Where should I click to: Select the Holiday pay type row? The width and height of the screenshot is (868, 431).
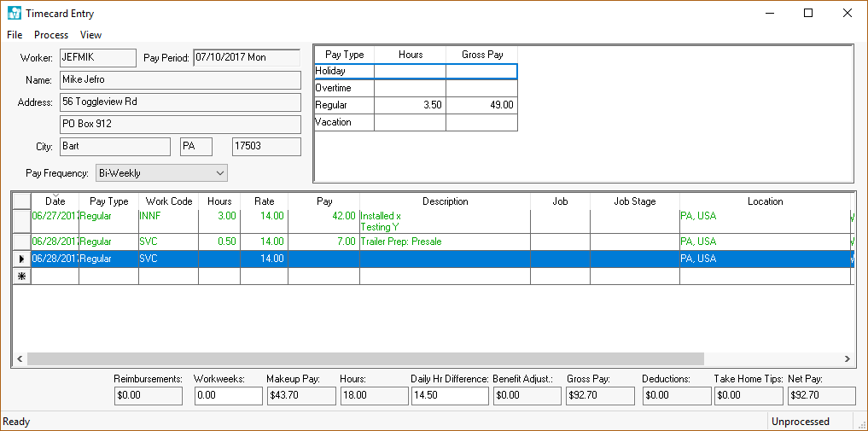point(344,72)
